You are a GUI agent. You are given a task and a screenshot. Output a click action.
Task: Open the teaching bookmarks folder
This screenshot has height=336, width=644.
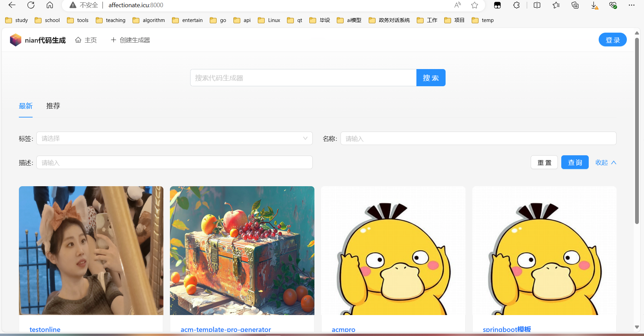(111, 20)
